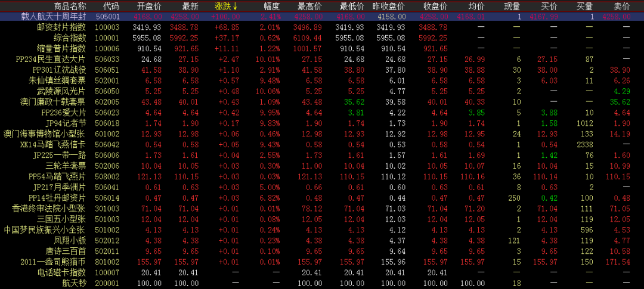Click the 现量 column header
The image size is (644, 289).
513,6
